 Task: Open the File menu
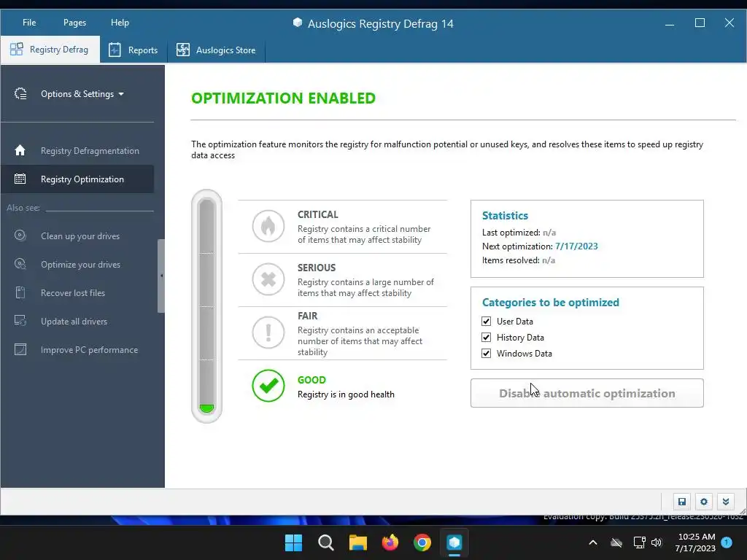click(x=29, y=23)
